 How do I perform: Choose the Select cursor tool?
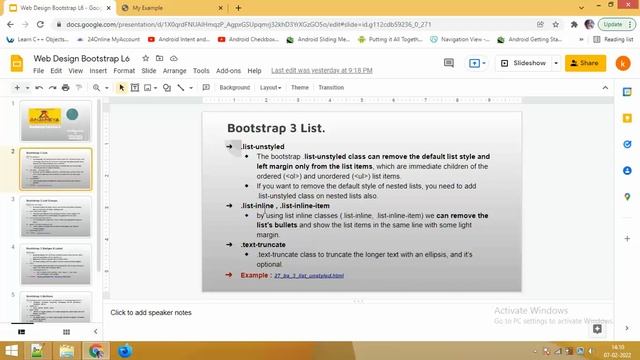point(121,87)
